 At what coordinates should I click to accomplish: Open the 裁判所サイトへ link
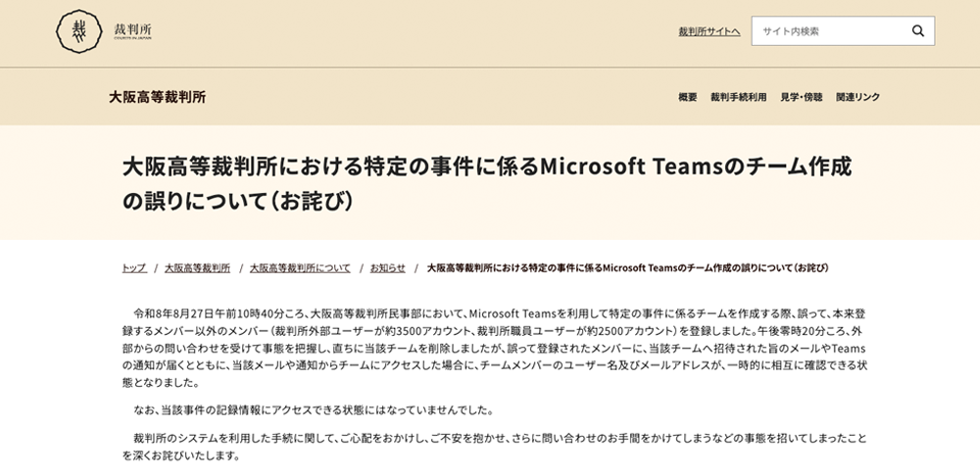[710, 31]
